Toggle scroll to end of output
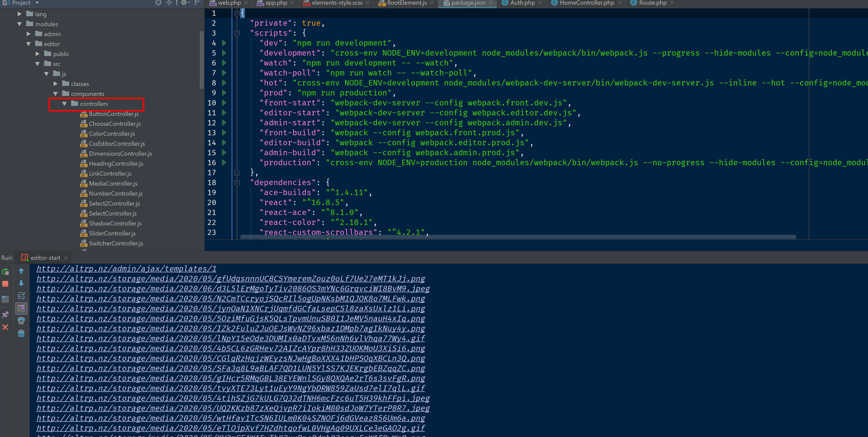The height and width of the screenshot is (437, 868). [x=21, y=308]
